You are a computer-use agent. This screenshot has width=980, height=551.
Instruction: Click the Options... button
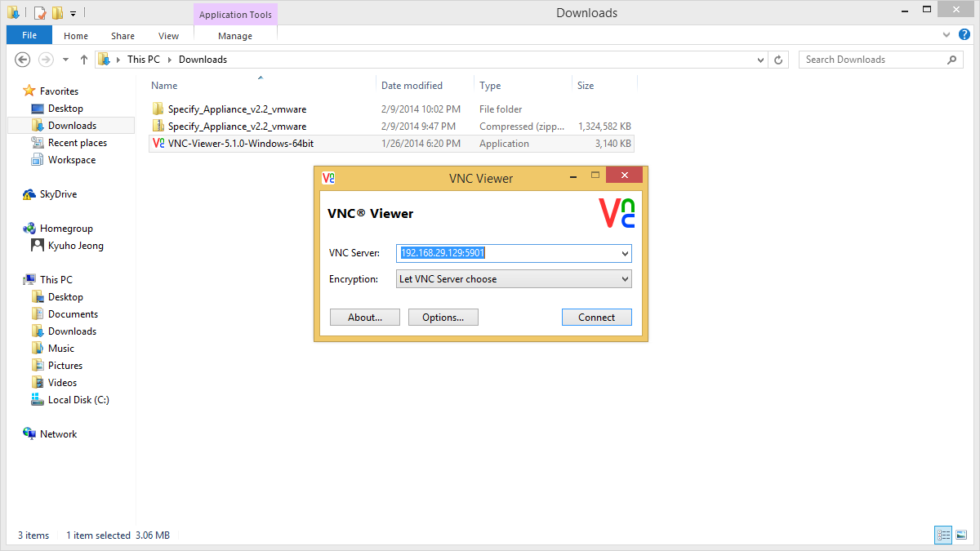point(443,318)
